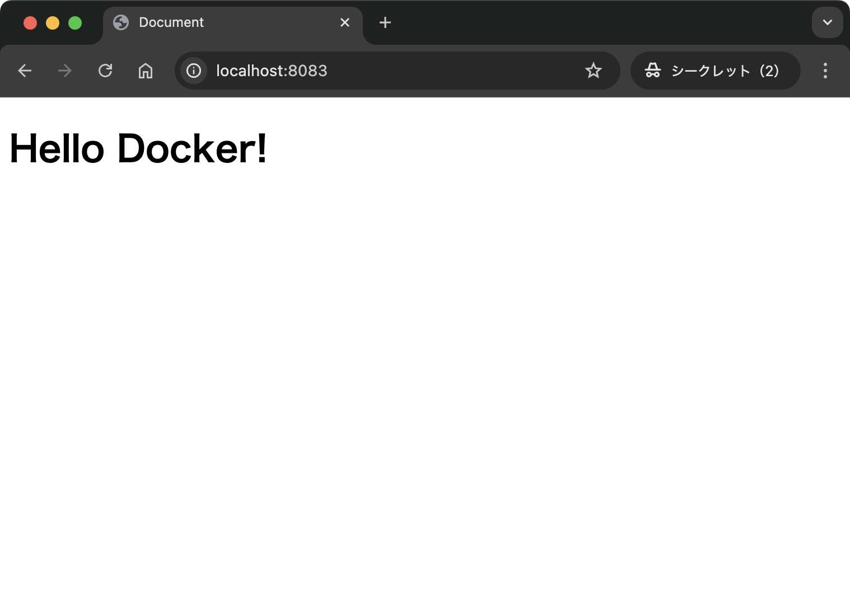This screenshot has width=850, height=616.
Task: Click the globe favicon on the tab
Action: [x=121, y=22]
